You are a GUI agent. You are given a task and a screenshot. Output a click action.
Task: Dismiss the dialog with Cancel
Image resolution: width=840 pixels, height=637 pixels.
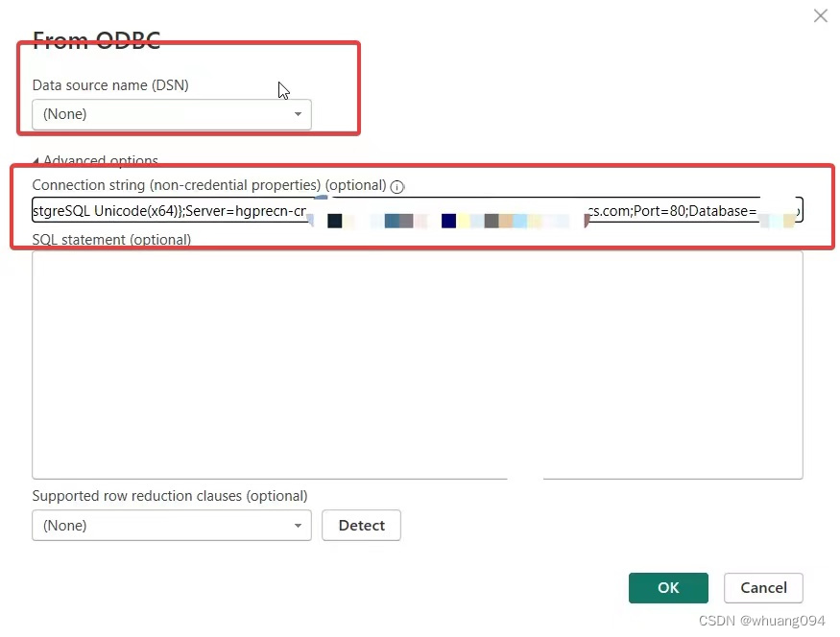point(763,587)
